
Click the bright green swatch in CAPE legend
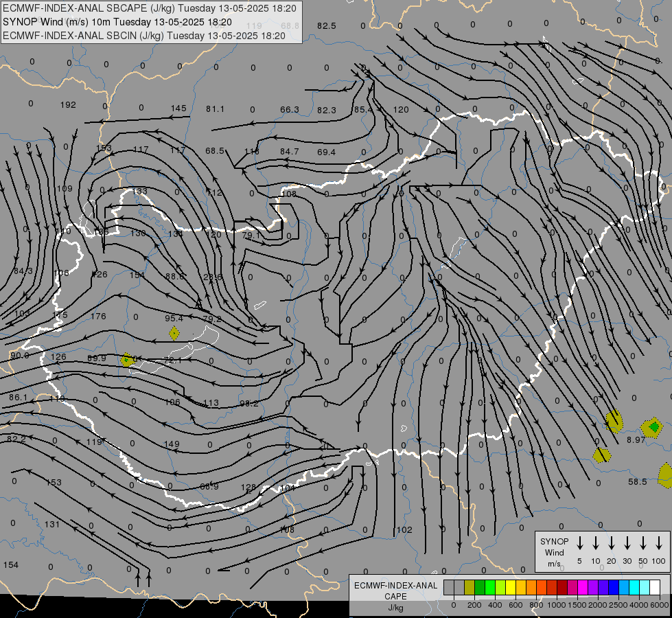(x=490, y=588)
